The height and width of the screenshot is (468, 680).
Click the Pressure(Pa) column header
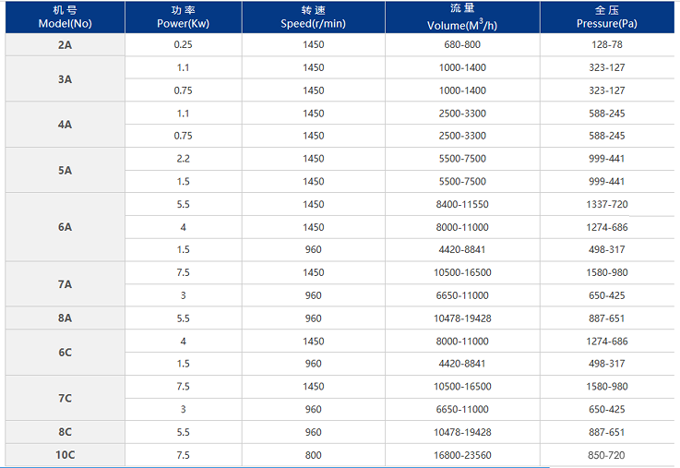click(606, 18)
